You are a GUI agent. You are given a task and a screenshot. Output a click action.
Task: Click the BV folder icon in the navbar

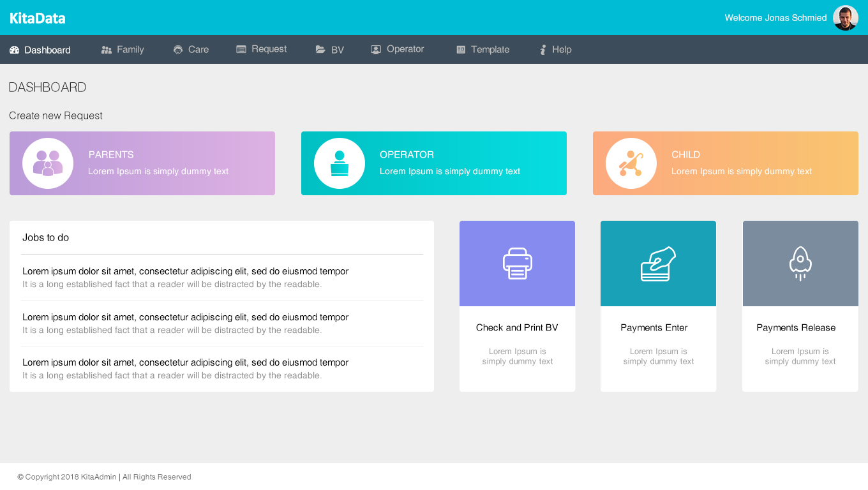320,50
